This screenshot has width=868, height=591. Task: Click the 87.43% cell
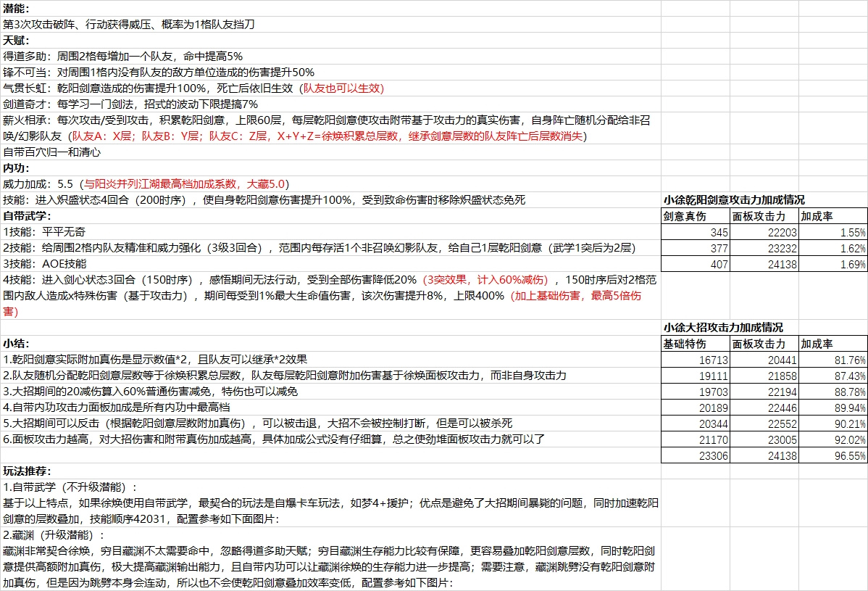coord(833,376)
